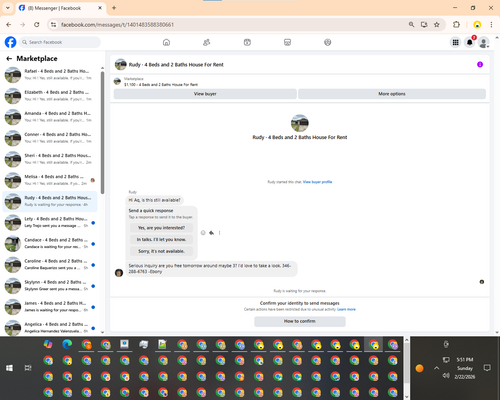
Task: Open account profile dropdown at top right
Action: coord(484,42)
